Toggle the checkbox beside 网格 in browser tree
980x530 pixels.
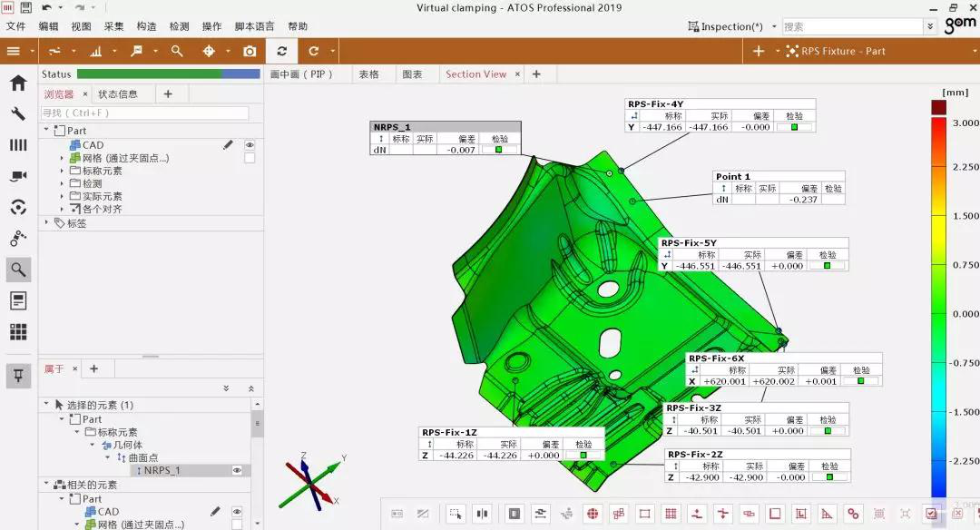tap(250, 158)
